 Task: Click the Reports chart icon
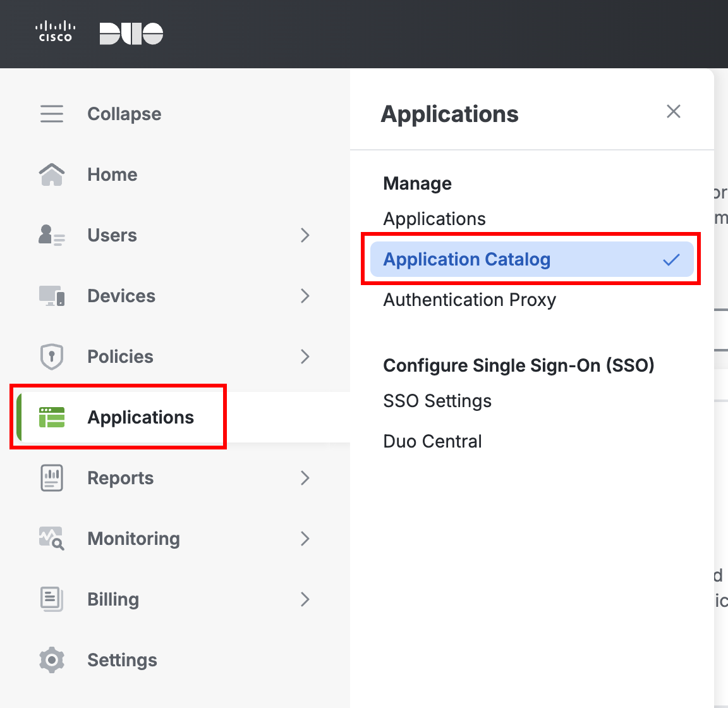click(x=52, y=478)
